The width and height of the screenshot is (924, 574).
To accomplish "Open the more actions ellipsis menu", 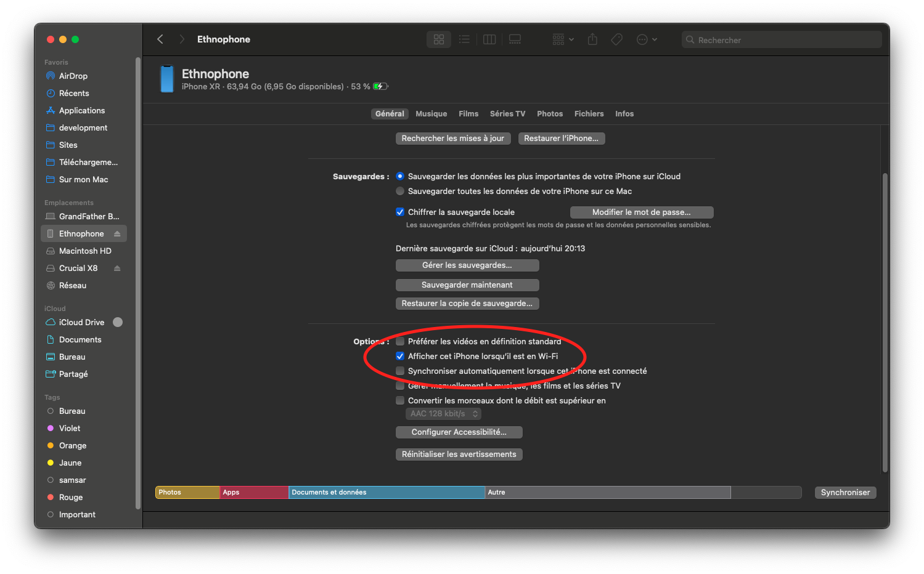I will click(x=647, y=39).
